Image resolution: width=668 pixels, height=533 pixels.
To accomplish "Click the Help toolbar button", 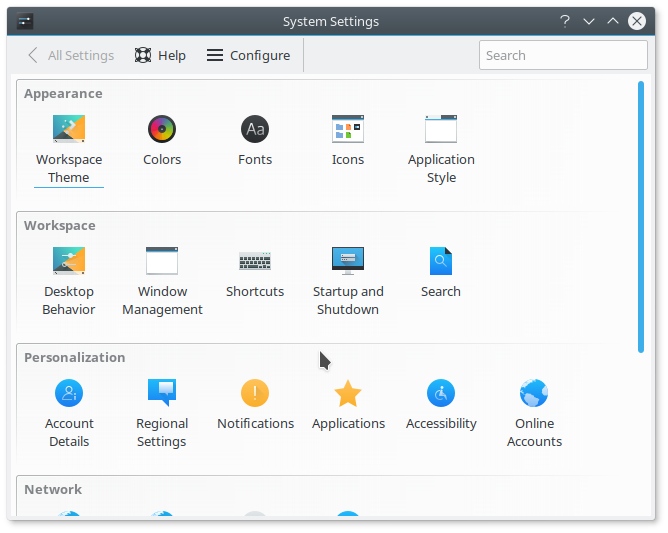I will (160, 55).
